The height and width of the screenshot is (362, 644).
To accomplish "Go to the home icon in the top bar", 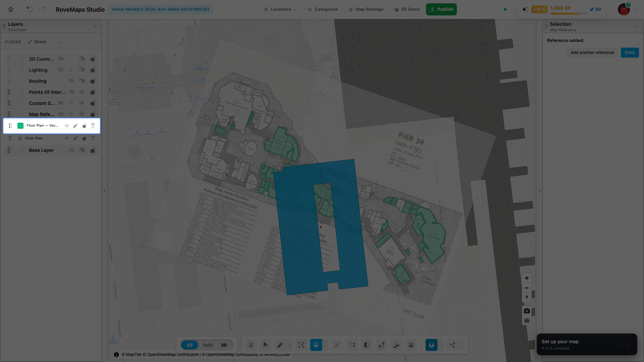I will (x=11, y=9).
